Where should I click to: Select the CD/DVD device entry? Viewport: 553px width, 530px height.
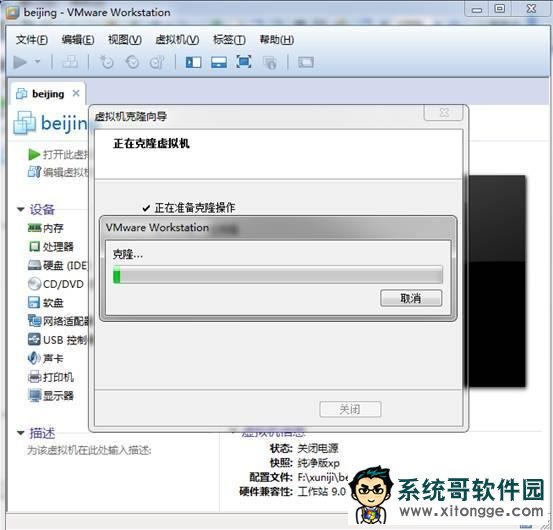pos(56,284)
